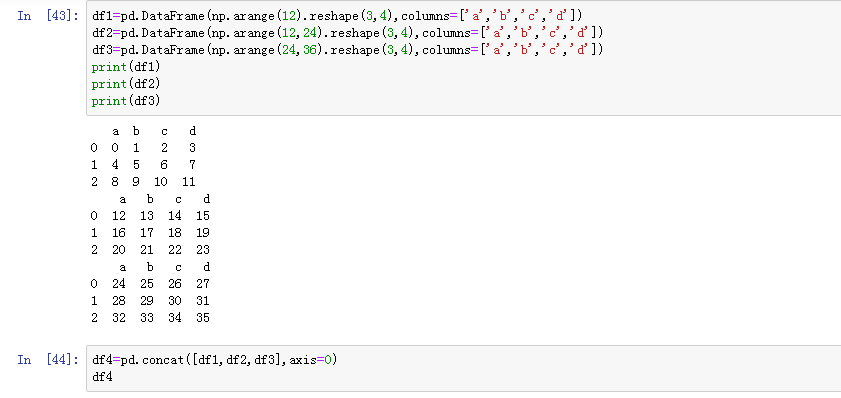Click the pd.concat code line in cell 44
841x398 pixels.
tap(215, 360)
